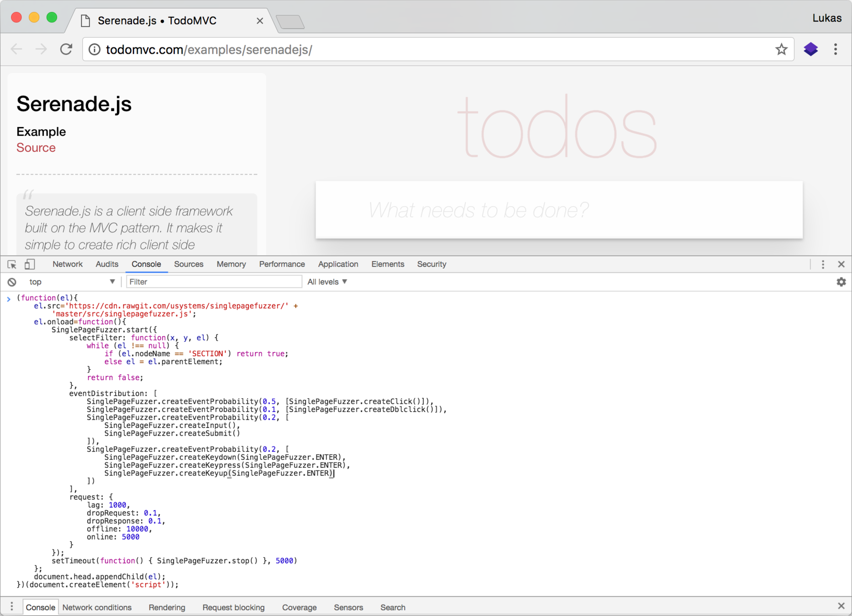Open console settings gear

click(x=841, y=282)
